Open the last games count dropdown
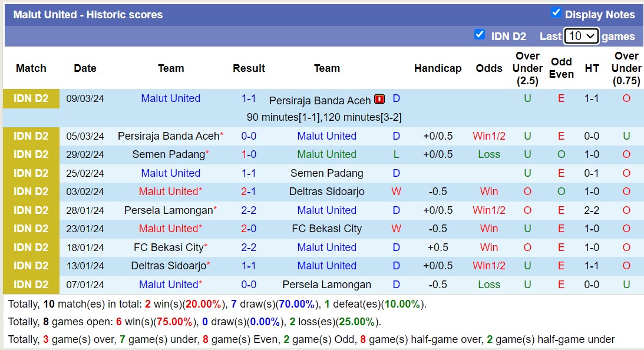Screen dimensions: 644x350 pos(581,36)
